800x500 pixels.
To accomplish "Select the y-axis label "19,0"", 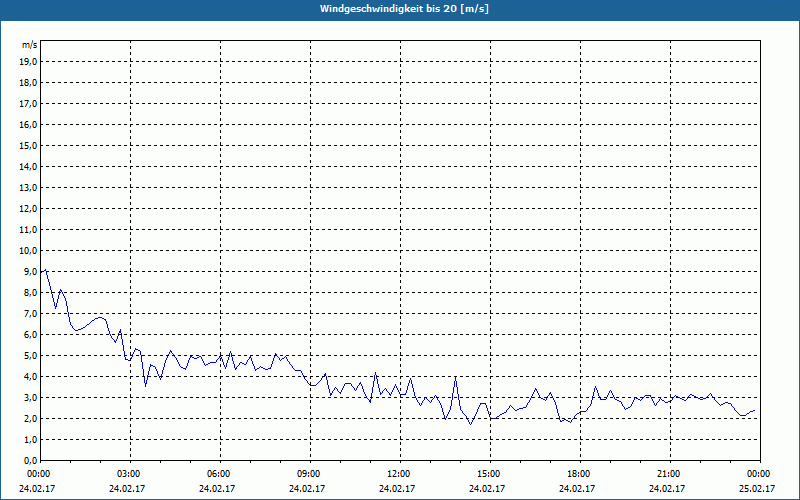I will (x=28, y=62).
